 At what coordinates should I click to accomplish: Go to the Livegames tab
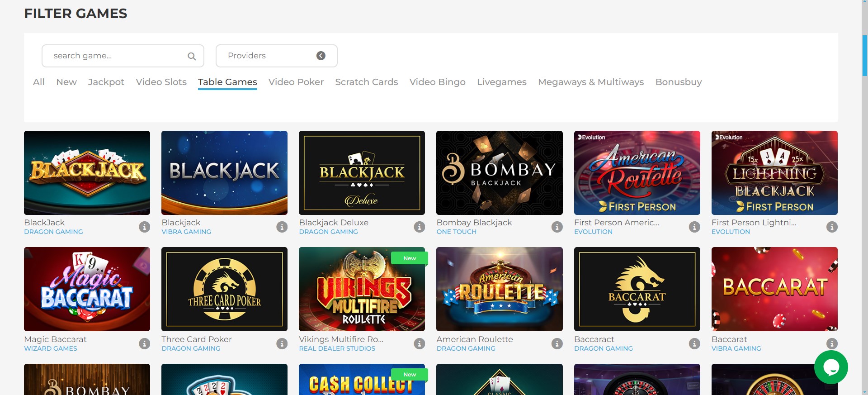click(x=502, y=82)
